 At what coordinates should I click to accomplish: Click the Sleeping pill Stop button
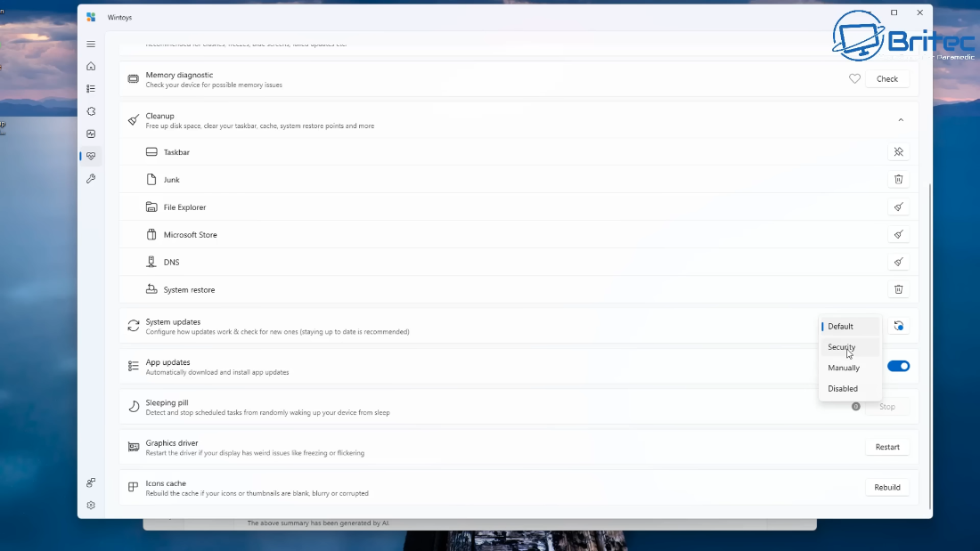tap(886, 407)
